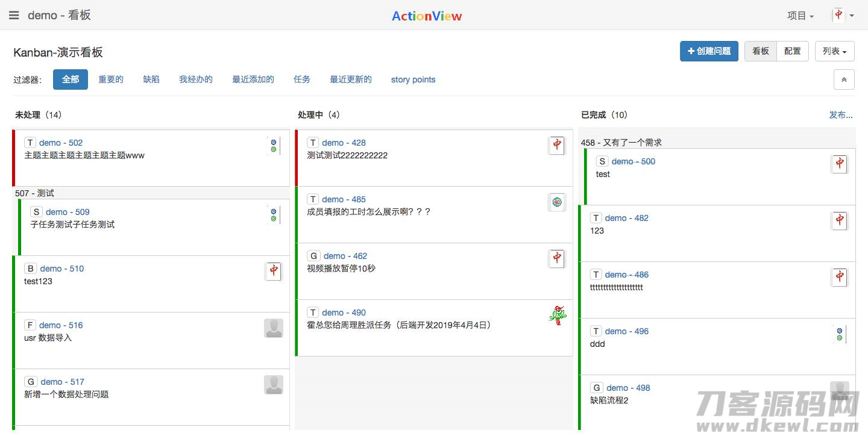Select the 我经办的 filter

(196, 79)
